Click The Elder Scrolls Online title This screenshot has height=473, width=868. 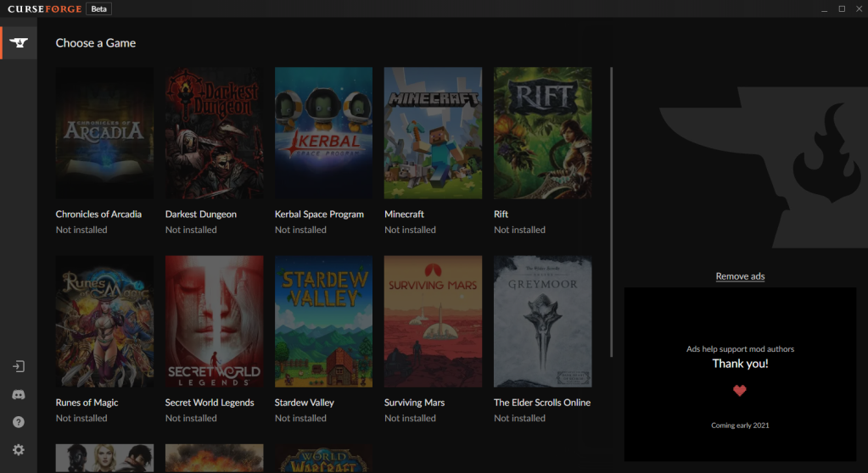tap(542, 403)
